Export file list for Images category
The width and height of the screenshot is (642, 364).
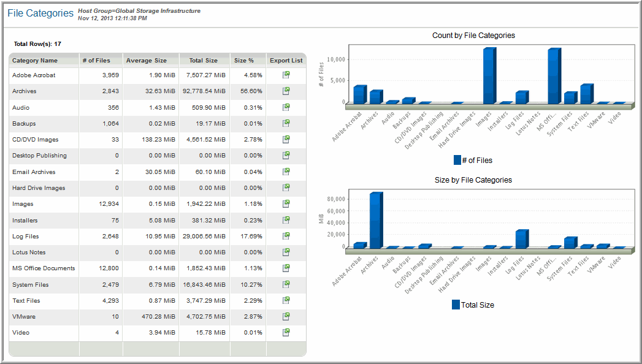(x=286, y=204)
